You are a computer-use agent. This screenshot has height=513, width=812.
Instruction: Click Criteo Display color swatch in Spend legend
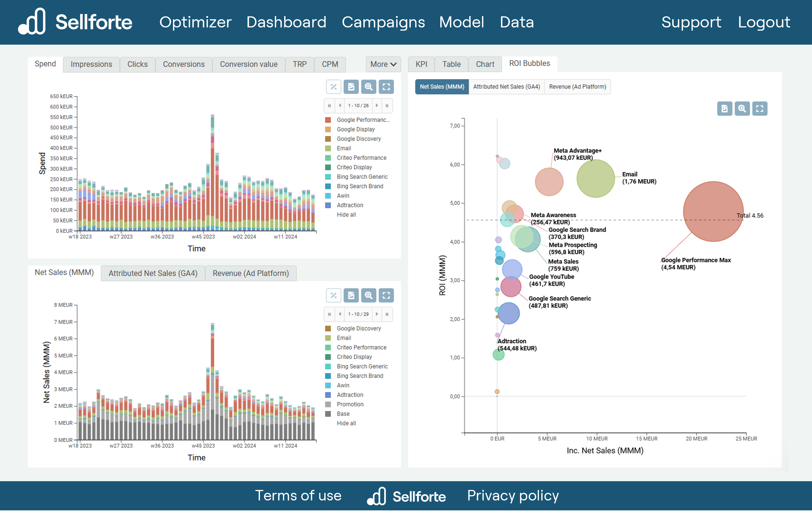328,167
